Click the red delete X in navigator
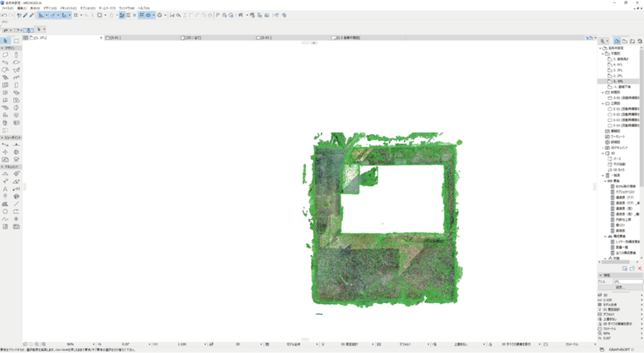The image size is (644, 353). point(639,268)
